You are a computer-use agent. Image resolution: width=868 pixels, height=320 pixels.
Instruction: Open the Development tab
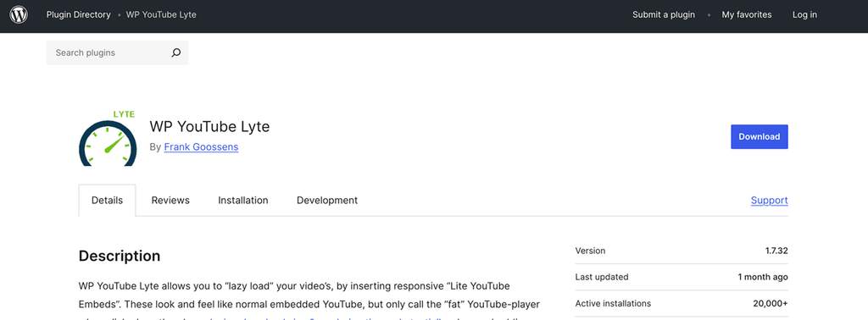tap(327, 200)
